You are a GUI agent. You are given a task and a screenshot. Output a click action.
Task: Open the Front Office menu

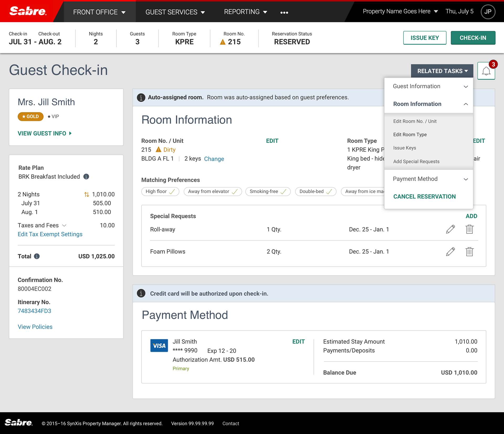click(99, 12)
